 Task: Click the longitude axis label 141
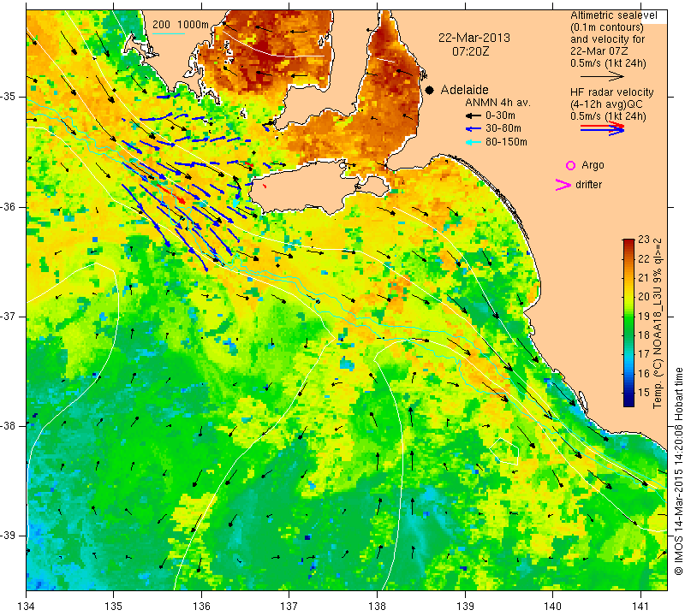coord(640,607)
